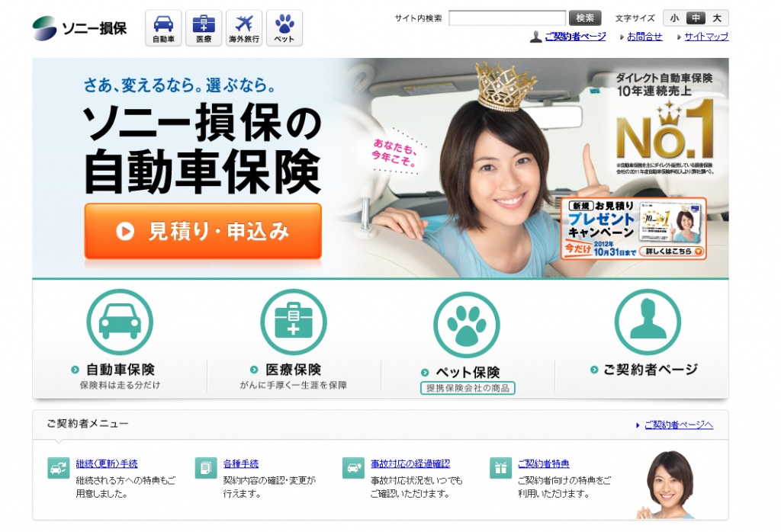Viewport: 781px width, 532px height.
Task: Click the large medical kit circle icon
Action: click(294, 322)
